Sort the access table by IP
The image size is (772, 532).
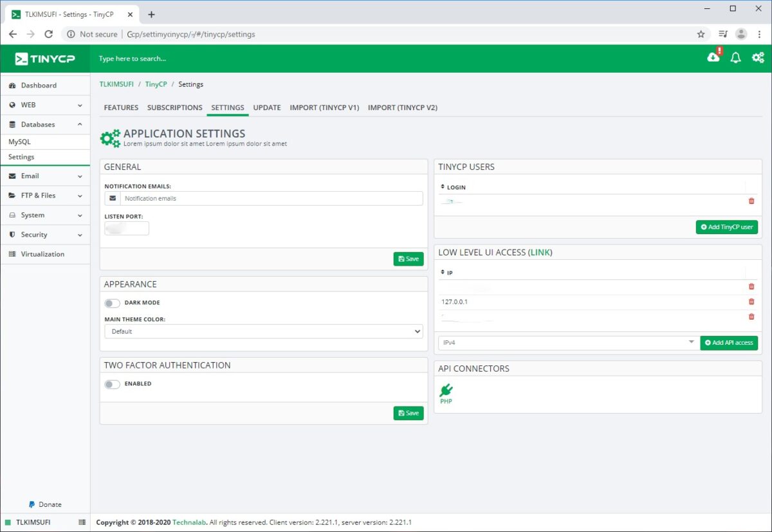tap(446, 273)
